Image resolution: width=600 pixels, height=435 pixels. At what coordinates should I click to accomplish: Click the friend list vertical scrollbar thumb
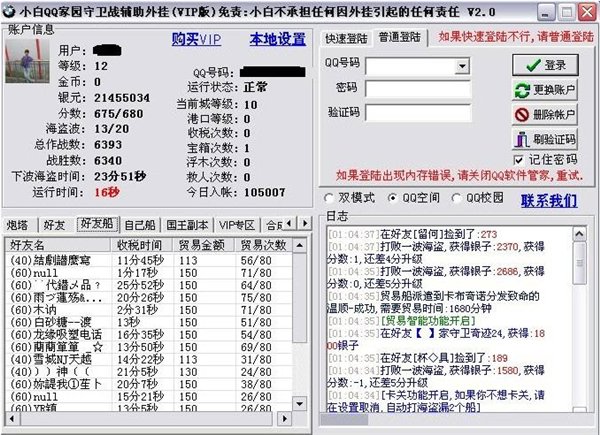click(x=300, y=297)
